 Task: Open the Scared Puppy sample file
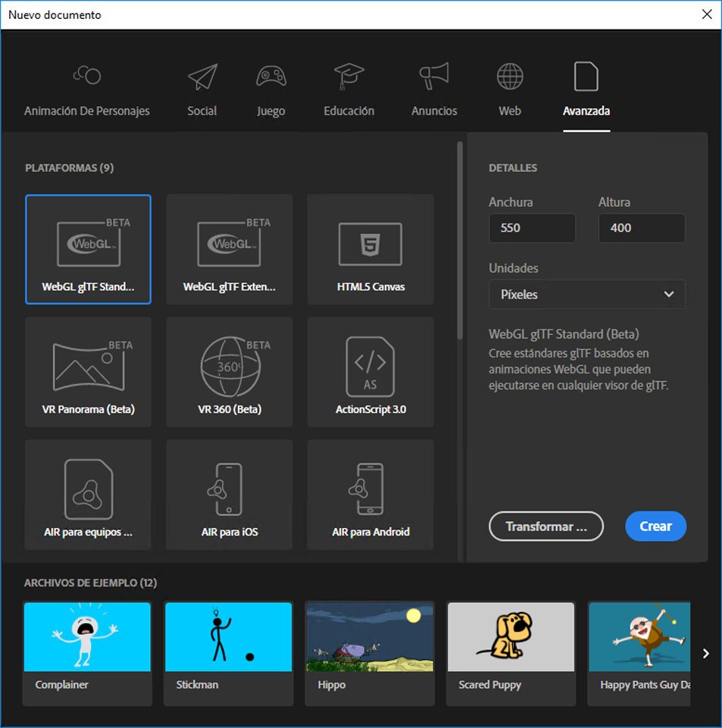coord(510,637)
